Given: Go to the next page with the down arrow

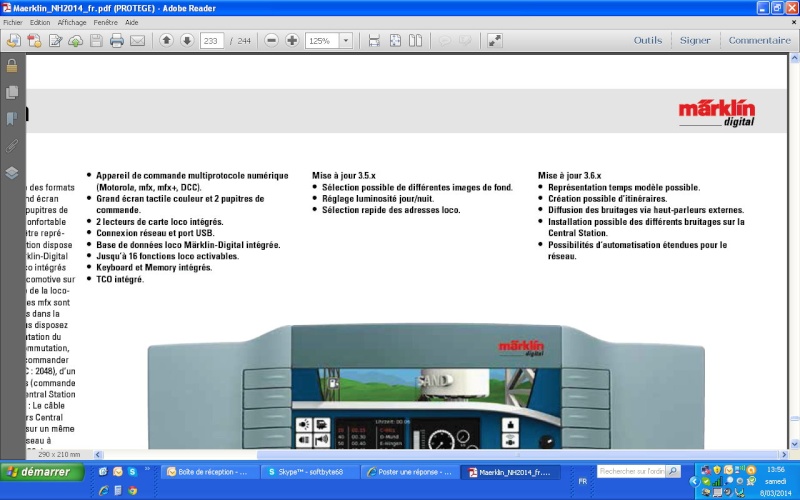Looking at the screenshot, I should click(187, 40).
